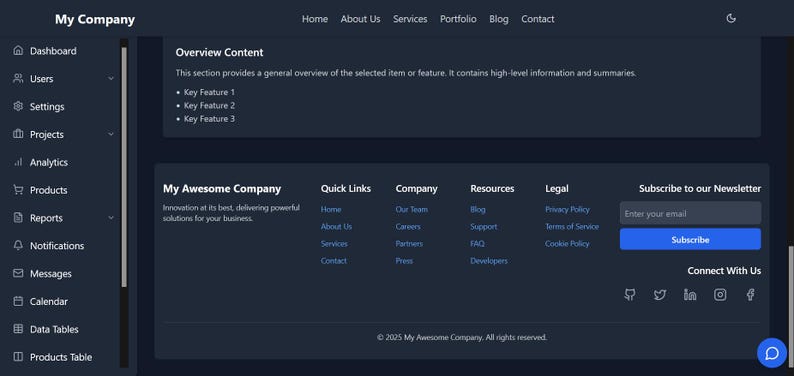The width and height of the screenshot is (794, 376).
Task: Click the Overview Content heading
Action: [x=219, y=53]
